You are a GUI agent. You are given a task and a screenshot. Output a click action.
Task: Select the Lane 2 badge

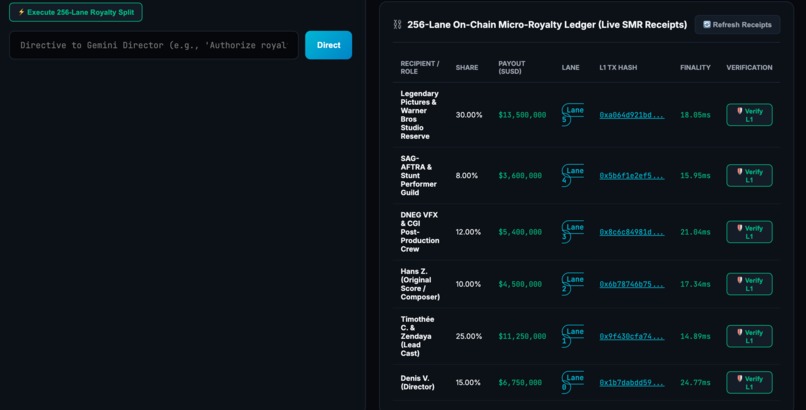point(572,284)
